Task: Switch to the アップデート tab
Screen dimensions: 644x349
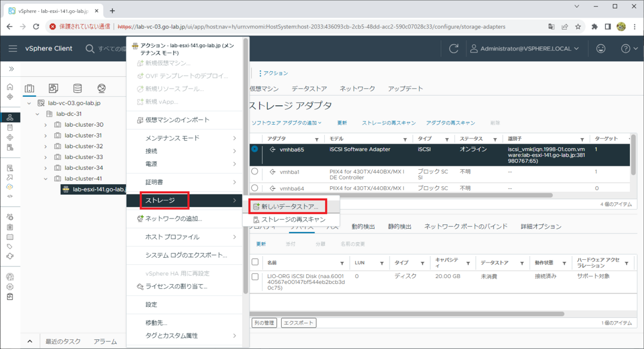Action: tap(406, 89)
